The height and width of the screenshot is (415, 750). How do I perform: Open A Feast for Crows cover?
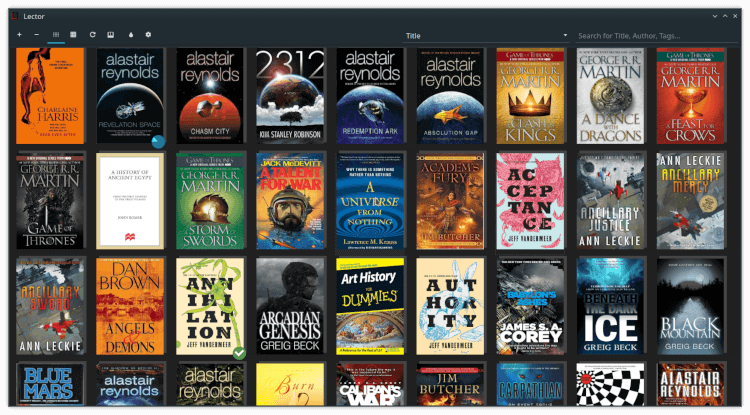tap(690, 96)
